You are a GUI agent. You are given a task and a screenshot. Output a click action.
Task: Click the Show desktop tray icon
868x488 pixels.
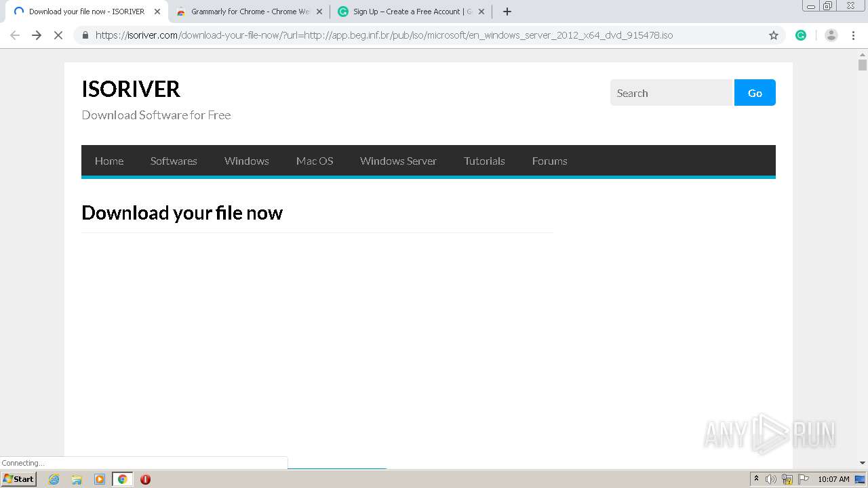(860, 479)
